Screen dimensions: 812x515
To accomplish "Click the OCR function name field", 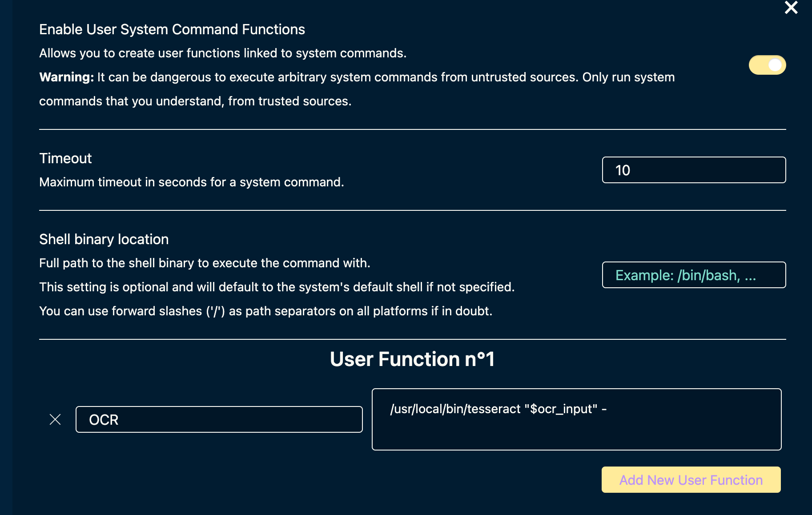I will pyautogui.click(x=219, y=419).
